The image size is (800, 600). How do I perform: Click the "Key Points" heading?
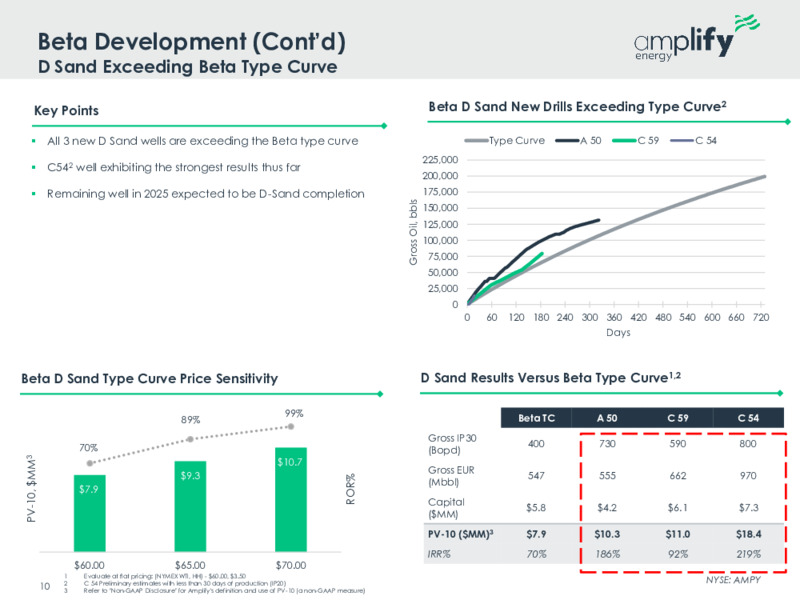(66, 111)
